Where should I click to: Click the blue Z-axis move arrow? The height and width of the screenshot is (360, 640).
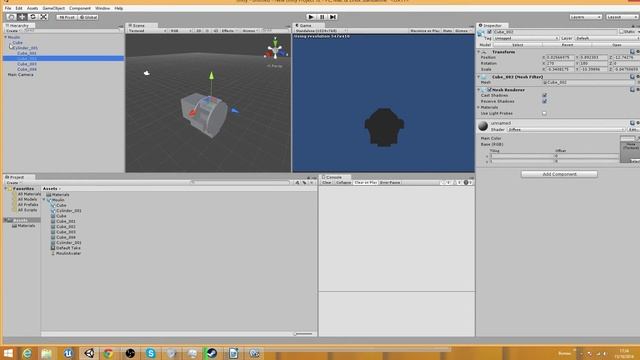click(x=235, y=110)
